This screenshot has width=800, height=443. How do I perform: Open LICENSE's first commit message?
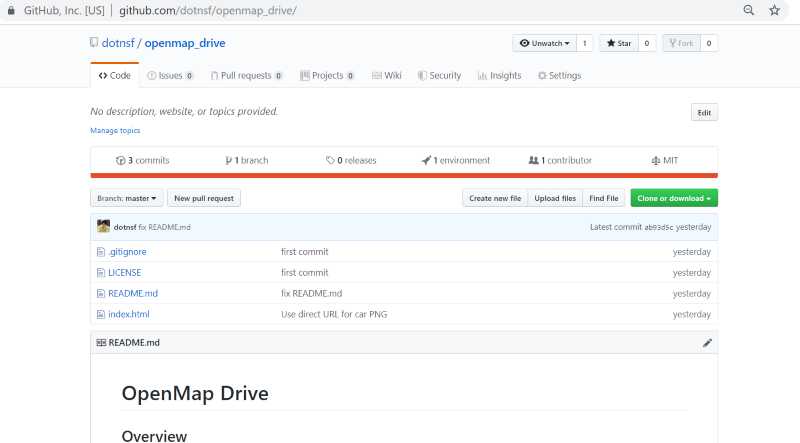(305, 273)
